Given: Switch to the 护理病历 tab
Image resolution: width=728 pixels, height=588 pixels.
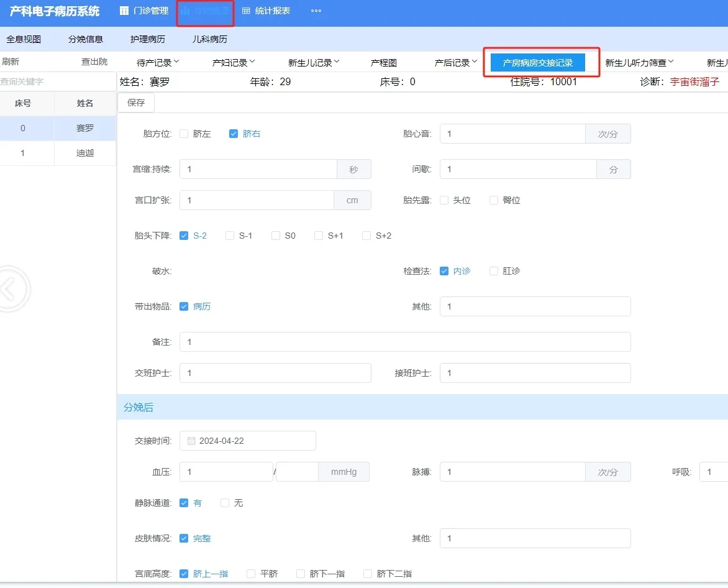Looking at the screenshot, I should (x=148, y=39).
